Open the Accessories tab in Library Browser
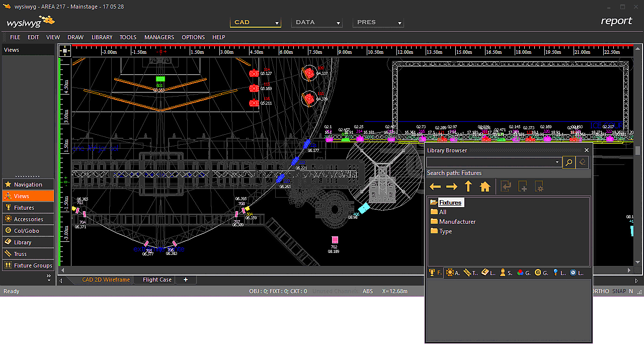 pos(453,273)
